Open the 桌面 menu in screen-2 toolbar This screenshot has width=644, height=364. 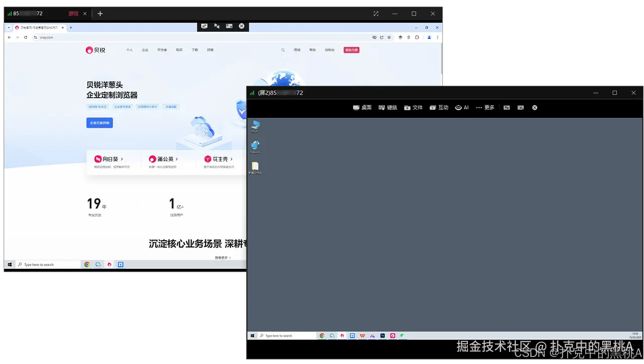(362, 107)
